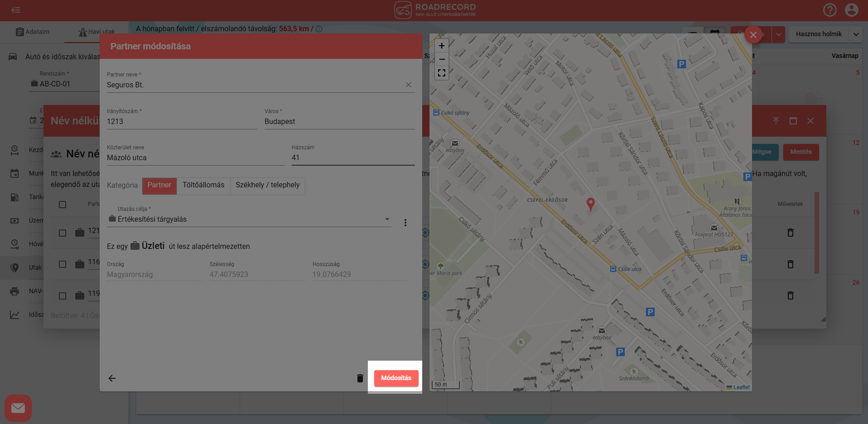This screenshot has height=424, width=868.
Task: Check the first partner row checkbox
Action: point(63,233)
